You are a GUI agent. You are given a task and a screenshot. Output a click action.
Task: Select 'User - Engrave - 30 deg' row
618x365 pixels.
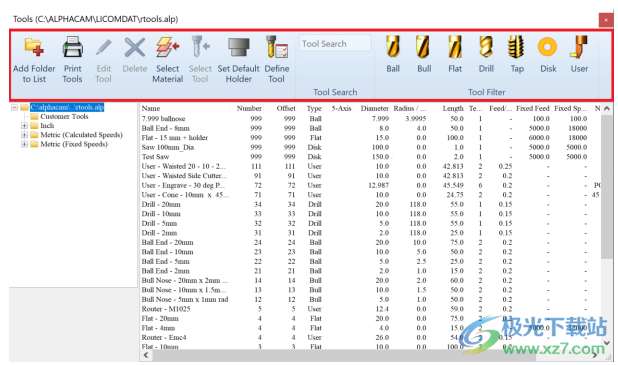tap(370, 185)
